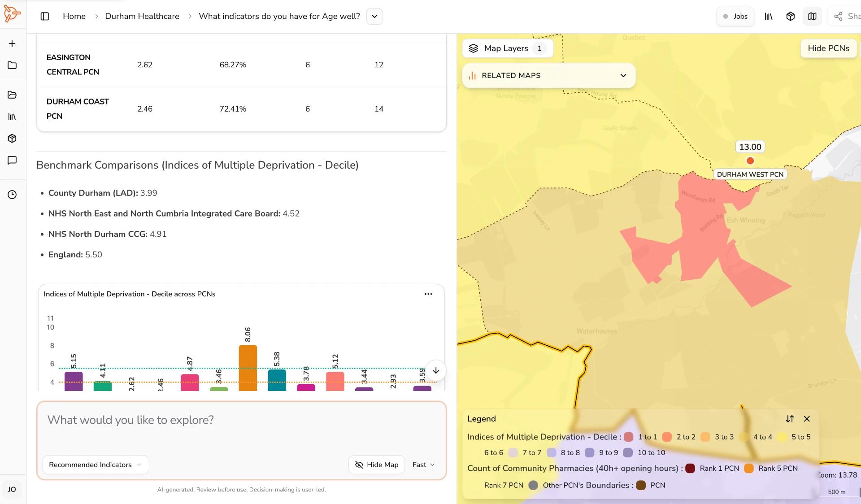
Task: Hide the map with Hide Map toggle
Action: 377,465
